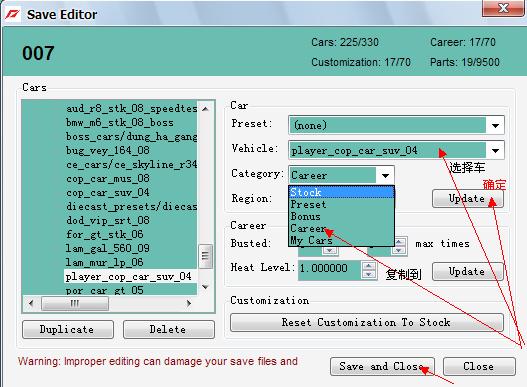The height and width of the screenshot is (387, 527).
Task: Close the Save Editor window with X
Action: (503, 8)
